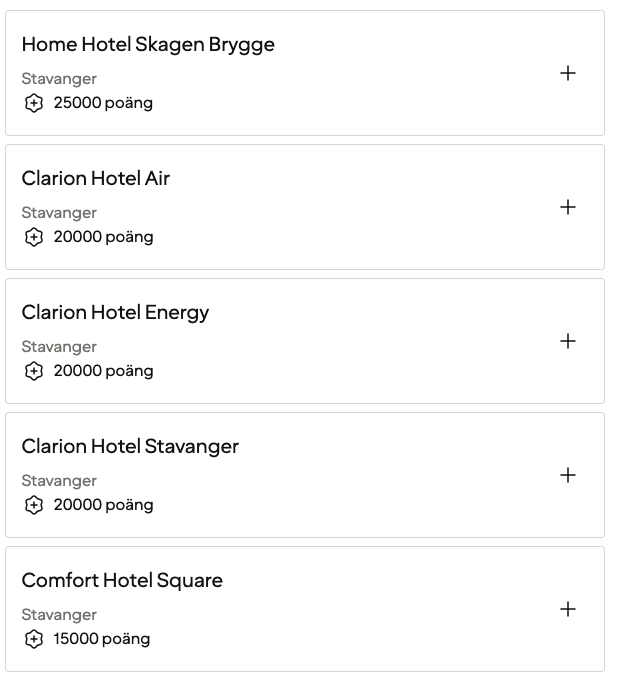Click 20000 poäng under Clarion Hotel Energy
620x684 pixels.
coord(103,371)
